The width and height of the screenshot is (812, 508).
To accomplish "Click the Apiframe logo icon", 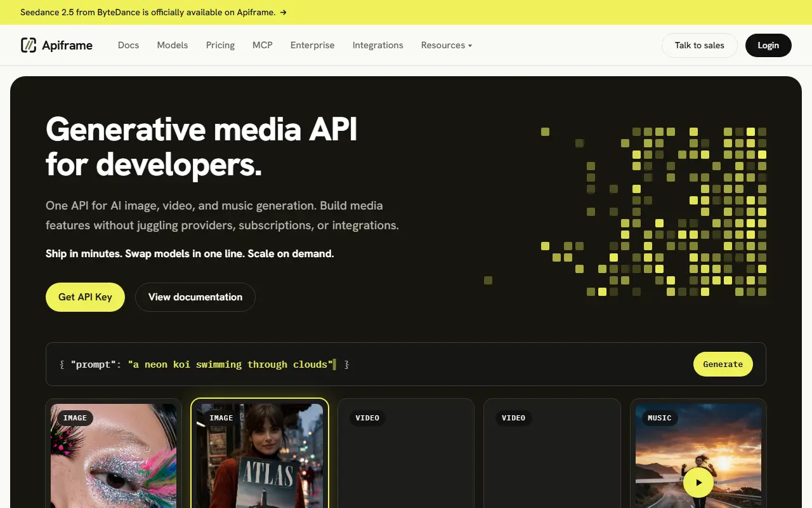I will (x=29, y=45).
